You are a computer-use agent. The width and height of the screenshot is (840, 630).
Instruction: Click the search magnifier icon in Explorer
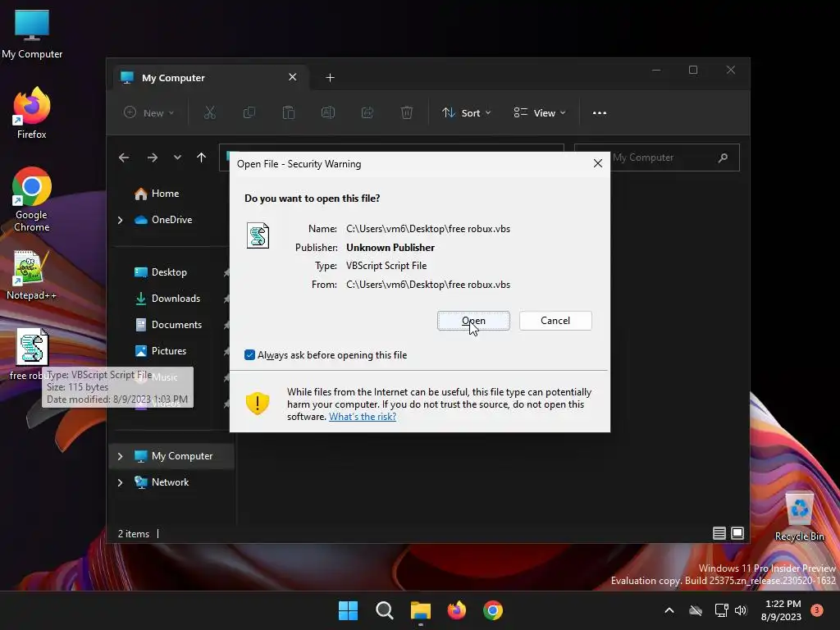point(724,157)
